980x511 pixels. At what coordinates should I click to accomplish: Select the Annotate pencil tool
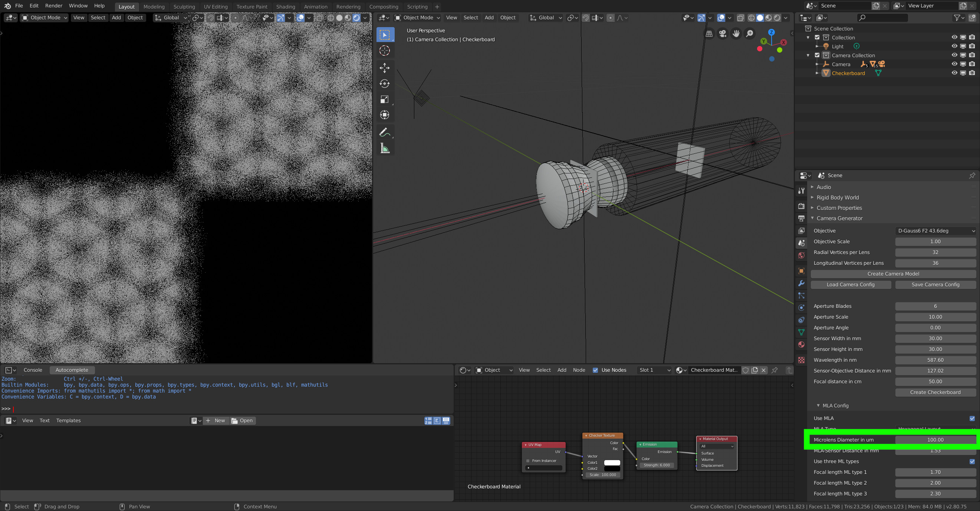(384, 132)
